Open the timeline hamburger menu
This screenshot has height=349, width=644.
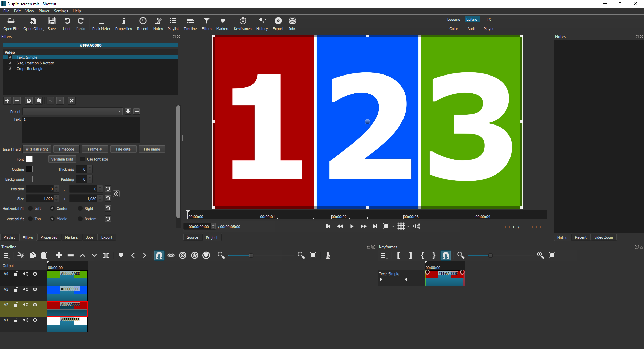(x=6, y=256)
